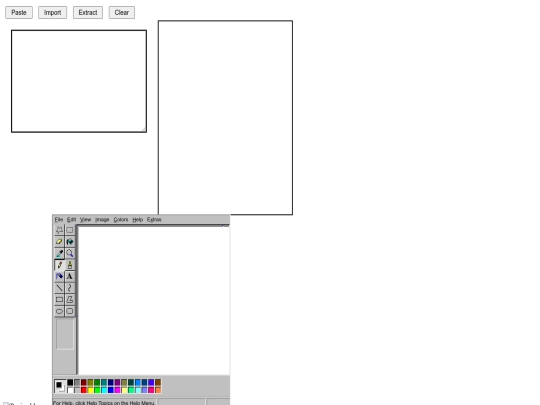
Task: Click the foreground/background color indicator box
Action: pyautogui.click(x=60, y=386)
